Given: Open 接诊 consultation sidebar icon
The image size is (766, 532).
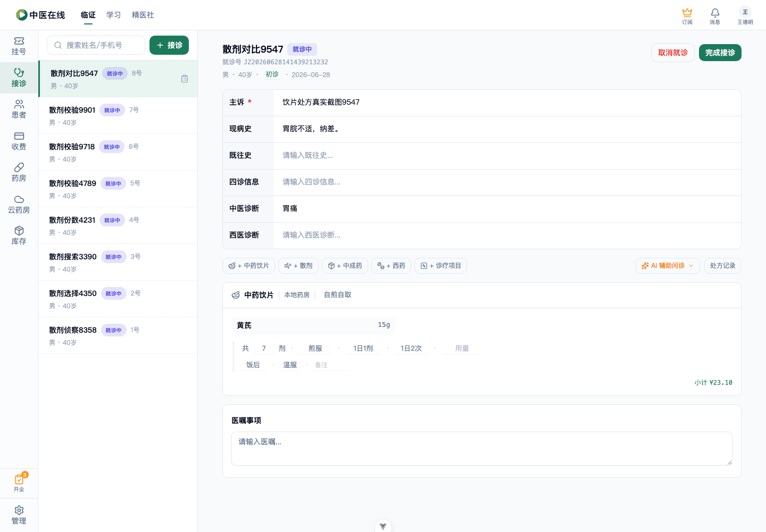Looking at the screenshot, I should (19, 78).
